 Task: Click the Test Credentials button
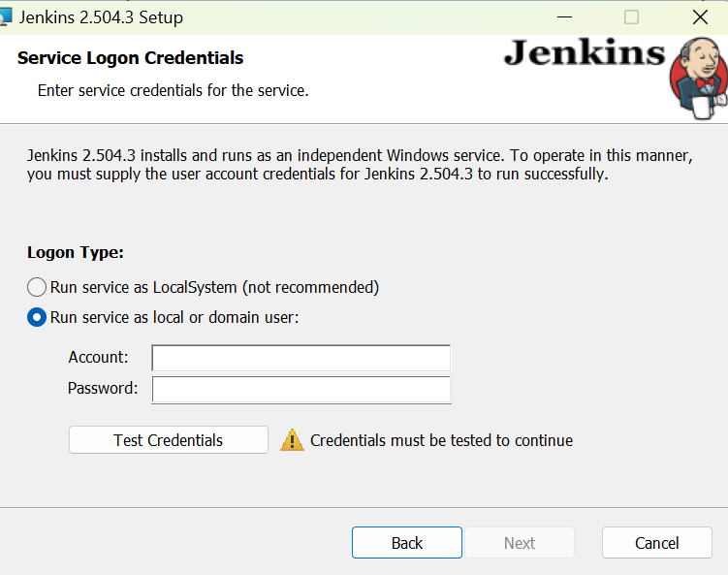coord(169,440)
